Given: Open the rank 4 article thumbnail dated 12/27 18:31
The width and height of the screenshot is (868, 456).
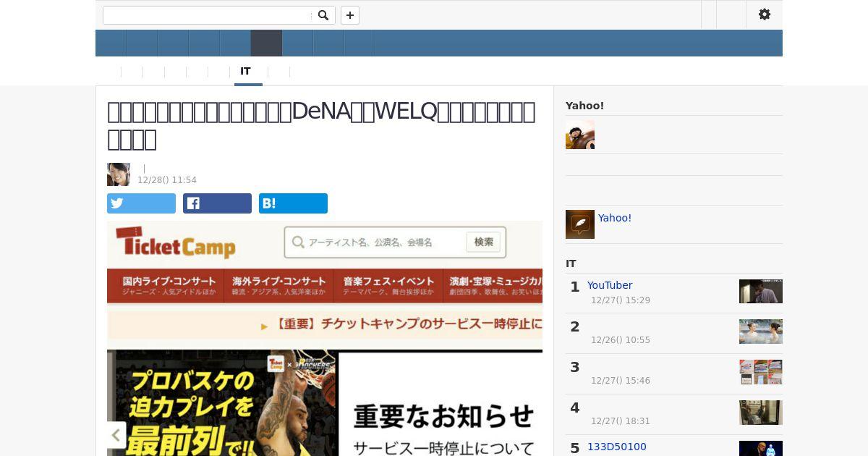Looking at the screenshot, I should (x=761, y=413).
